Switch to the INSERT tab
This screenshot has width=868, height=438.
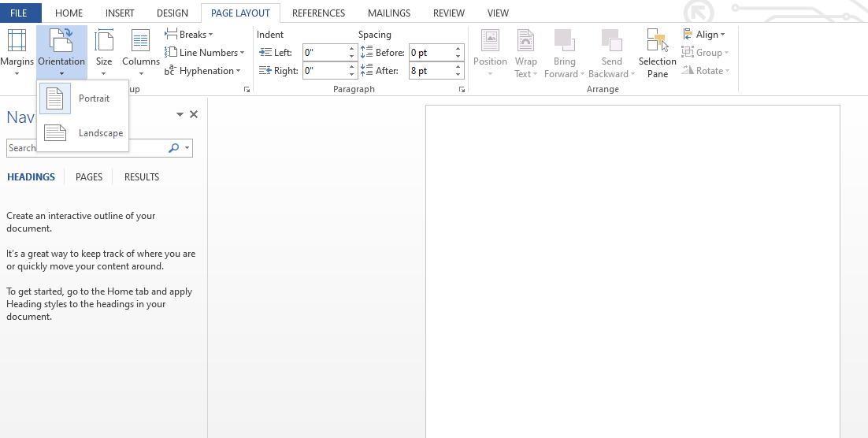120,13
